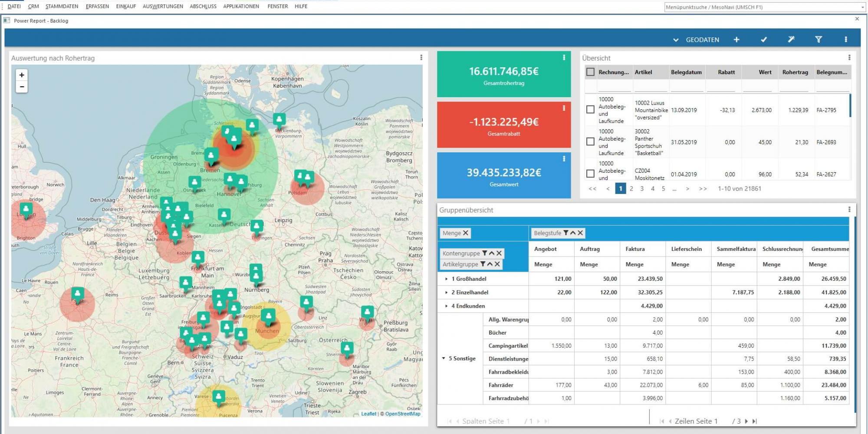Select the Faktura column header
The width and height of the screenshot is (868, 434).
point(643,249)
